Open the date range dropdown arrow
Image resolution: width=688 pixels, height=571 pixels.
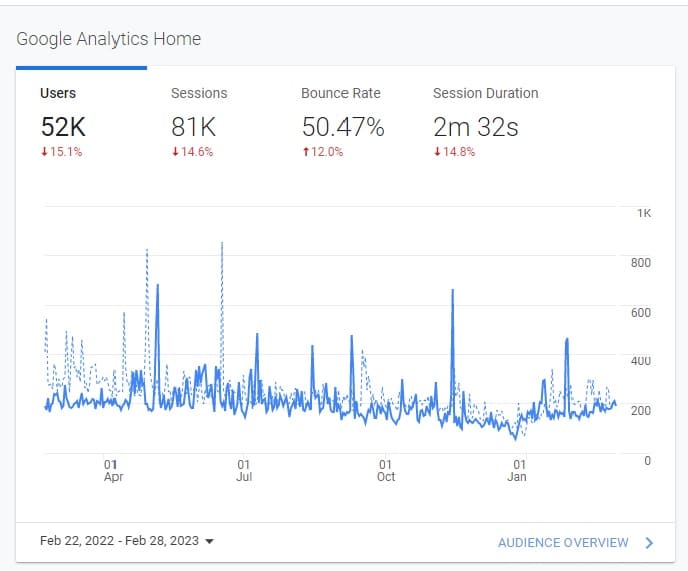(210, 541)
